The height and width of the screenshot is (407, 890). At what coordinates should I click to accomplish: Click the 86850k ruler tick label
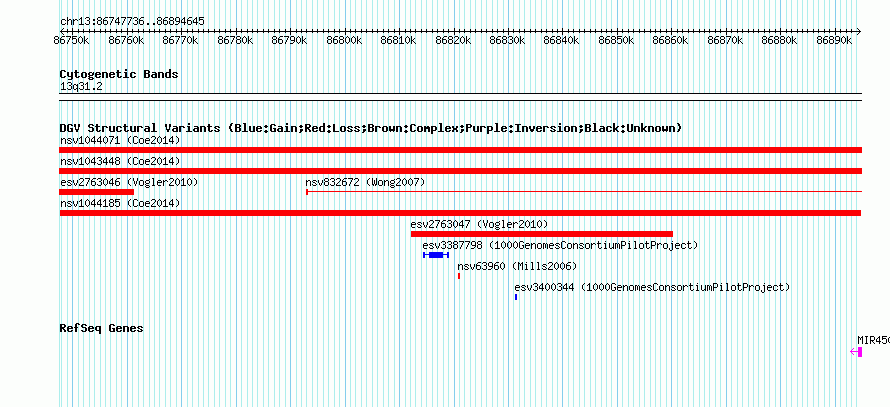point(616,40)
